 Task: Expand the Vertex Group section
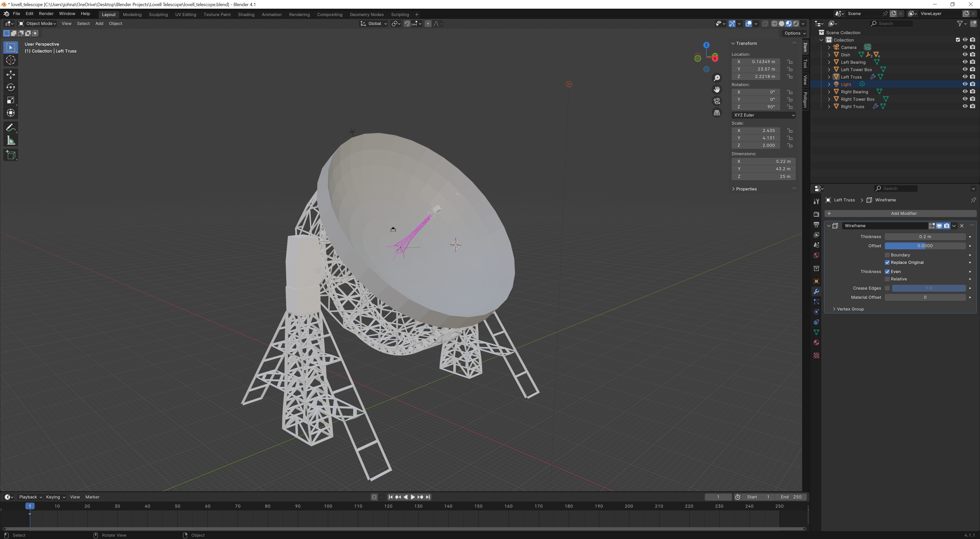pyautogui.click(x=850, y=309)
